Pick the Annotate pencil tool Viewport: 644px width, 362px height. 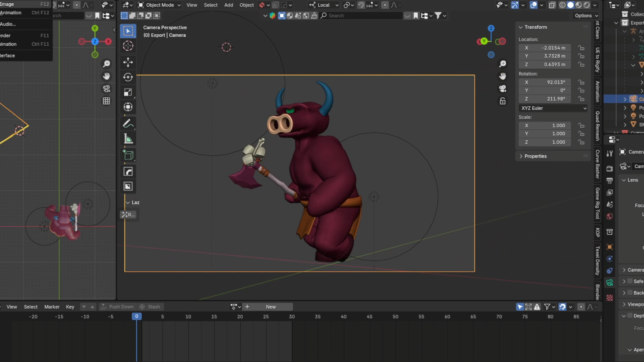[128, 123]
